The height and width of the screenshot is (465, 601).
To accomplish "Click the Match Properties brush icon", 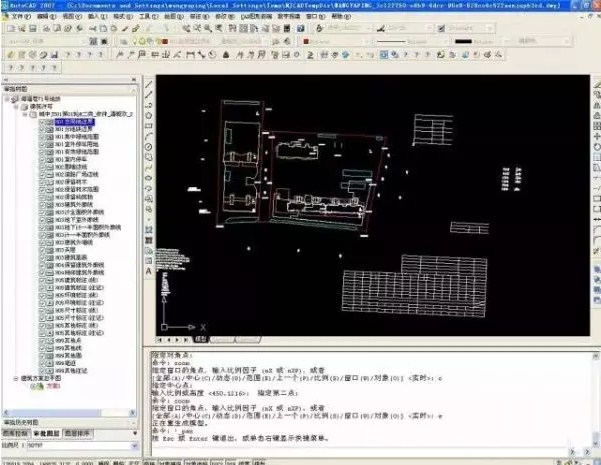I will (x=136, y=28).
